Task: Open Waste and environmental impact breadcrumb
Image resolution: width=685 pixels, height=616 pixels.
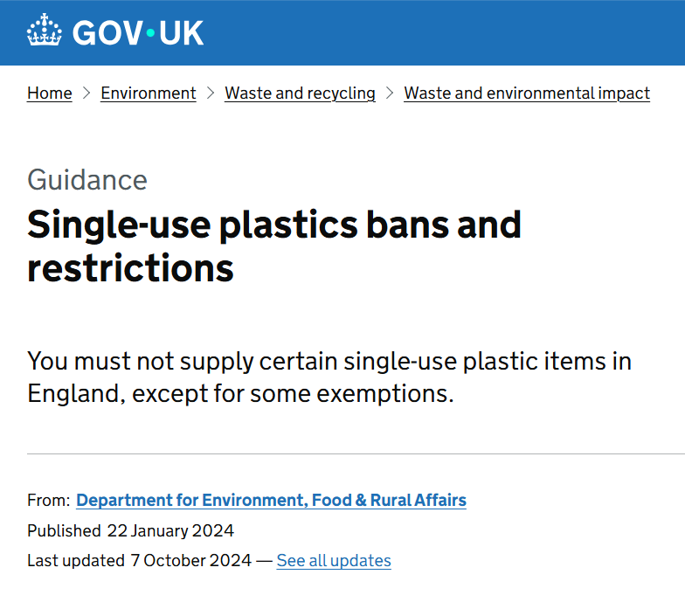Action: tap(526, 93)
